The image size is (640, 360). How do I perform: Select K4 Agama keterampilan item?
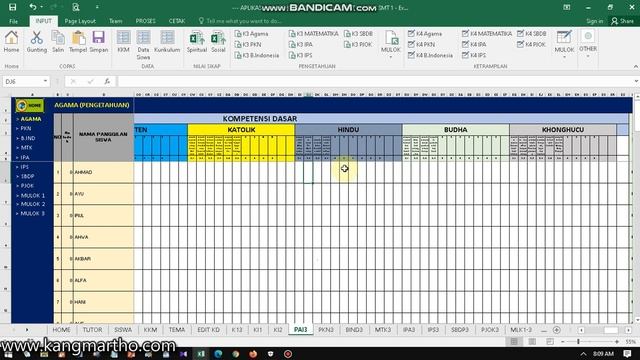(x=425, y=34)
